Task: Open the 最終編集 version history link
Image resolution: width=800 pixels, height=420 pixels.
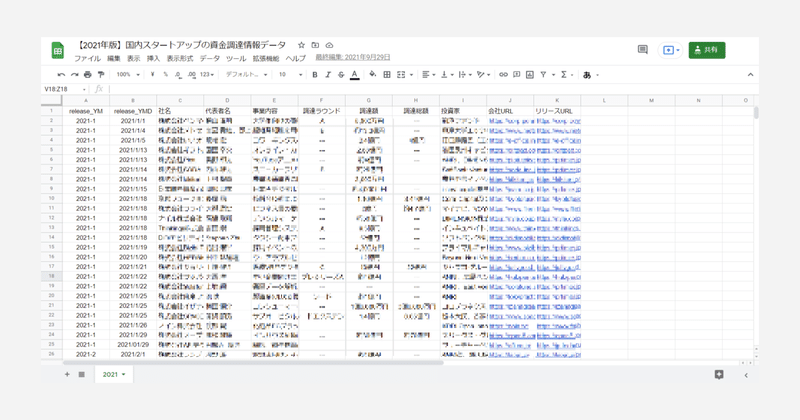Action: point(353,58)
